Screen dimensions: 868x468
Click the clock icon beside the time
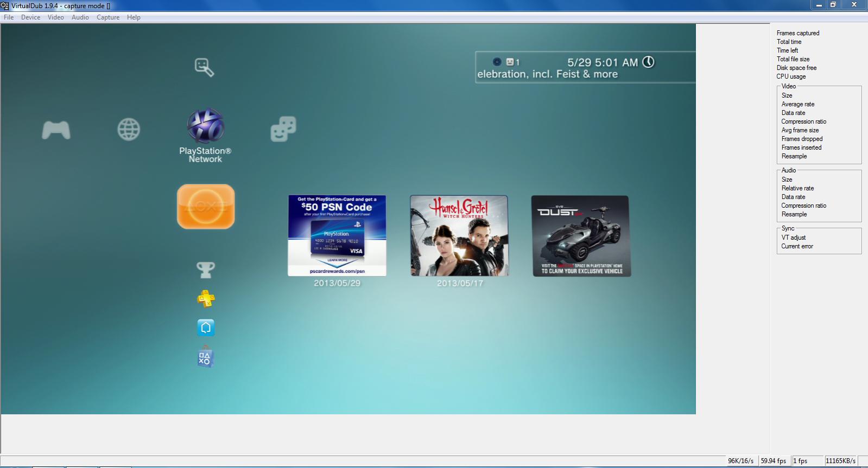pyautogui.click(x=648, y=62)
